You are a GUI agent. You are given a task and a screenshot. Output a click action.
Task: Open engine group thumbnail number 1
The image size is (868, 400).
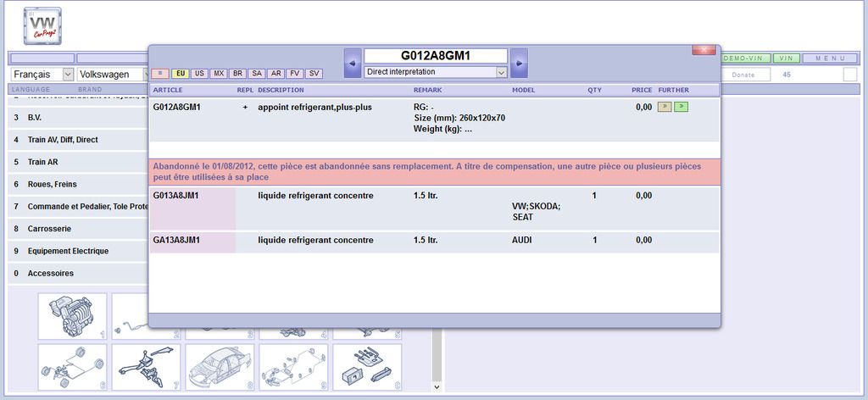[73, 316]
